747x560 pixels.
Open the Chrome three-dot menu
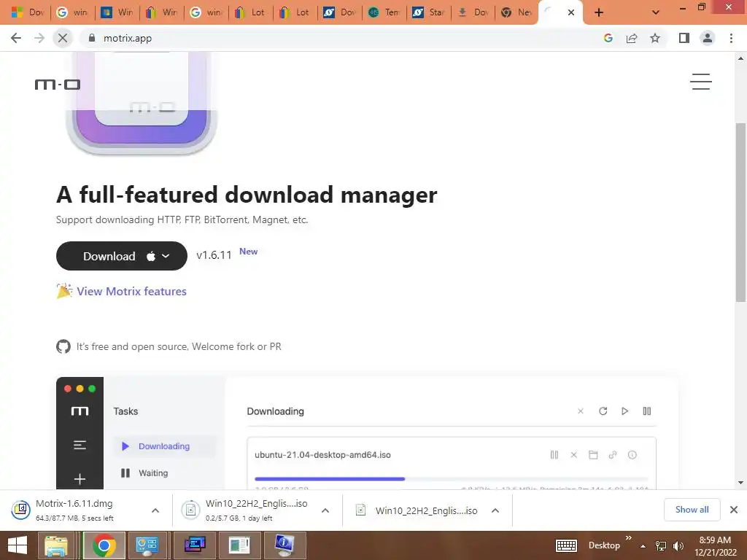[731, 38]
